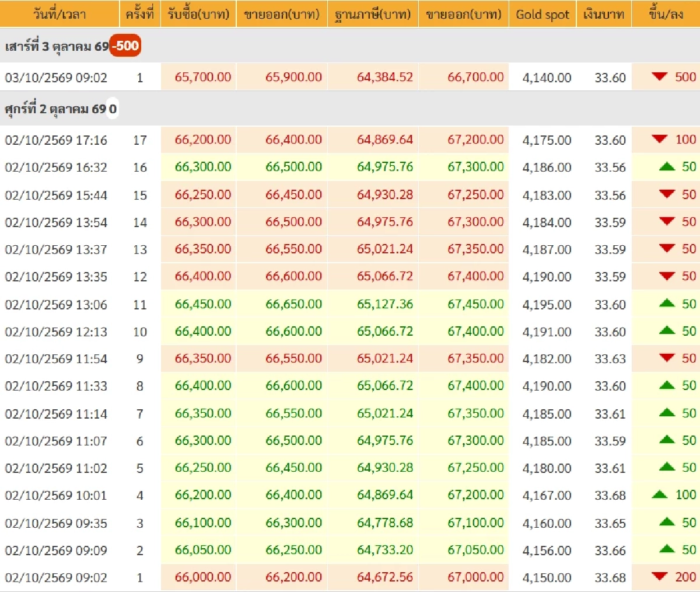This screenshot has width=700, height=592.
Task: Click the green up arrow in the 09:09 row
Action: [x=667, y=549]
